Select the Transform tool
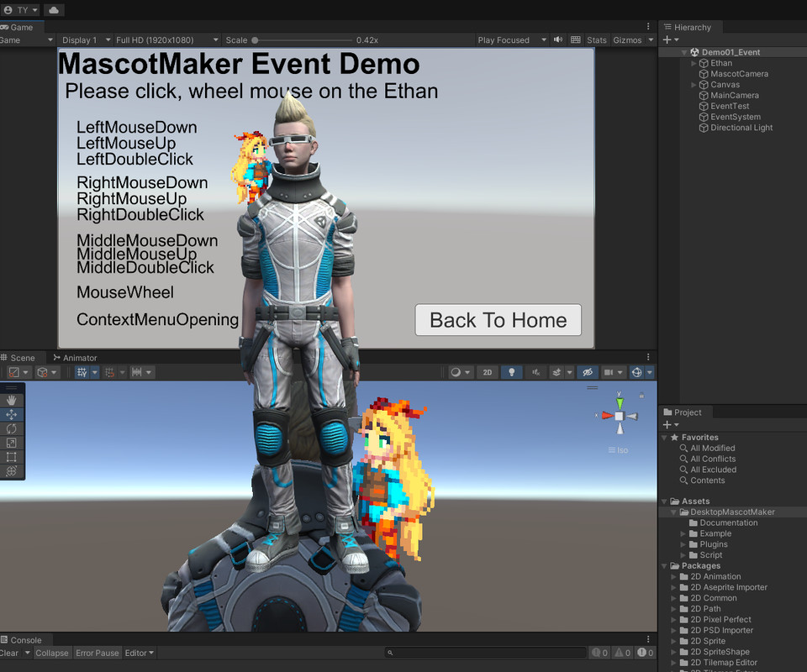The image size is (807, 672). (x=11, y=470)
